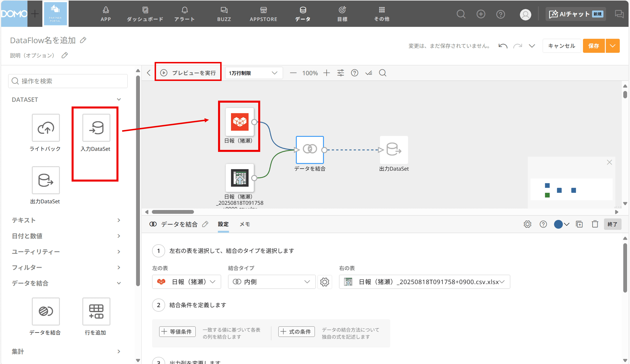This screenshot has width=630, height=364.
Task: Click the ライトバック (writeback) tile icon
Action: click(x=46, y=128)
